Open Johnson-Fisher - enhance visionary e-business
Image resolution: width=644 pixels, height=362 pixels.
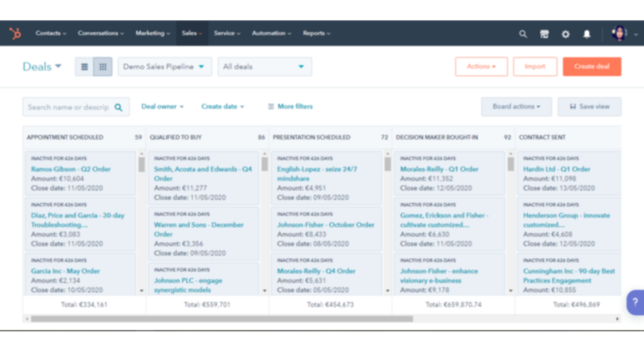point(439,276)
